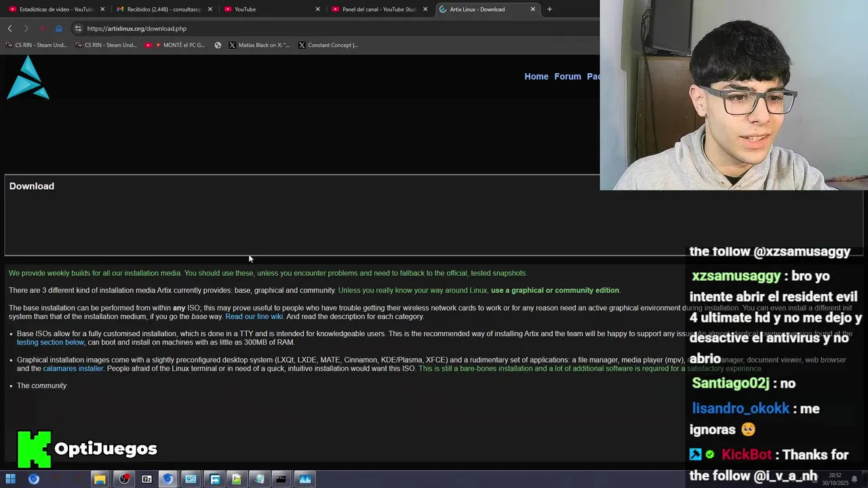This screenshot has height=488, width=868.
Task: Open the browser home page icon
Action: pos(58,28)
